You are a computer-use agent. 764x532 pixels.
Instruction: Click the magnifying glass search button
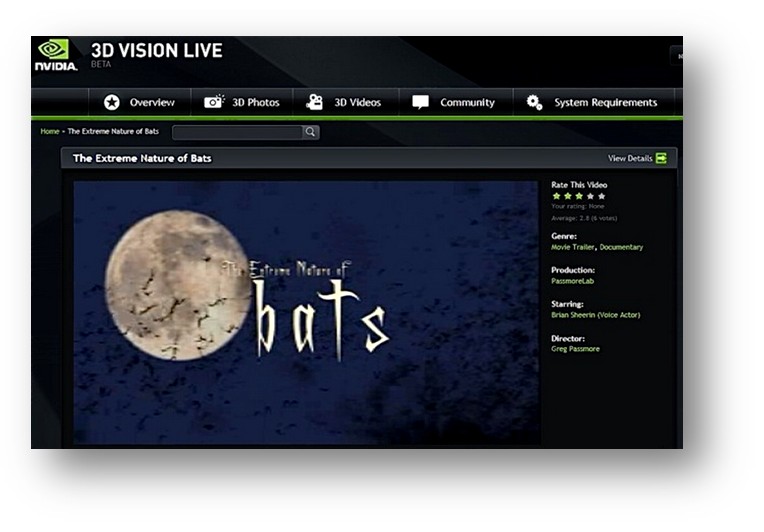pyautogui.click(x=310, y=132)
